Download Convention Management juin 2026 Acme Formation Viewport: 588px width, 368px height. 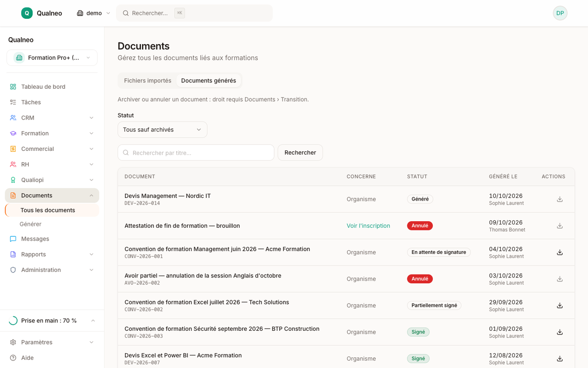coord(560,253)
